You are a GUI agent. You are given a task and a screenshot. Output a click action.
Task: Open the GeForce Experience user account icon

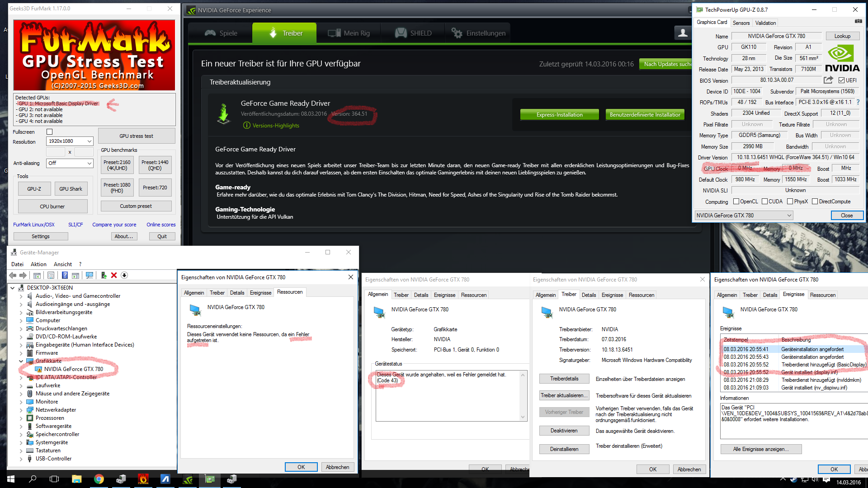point(683,33)
